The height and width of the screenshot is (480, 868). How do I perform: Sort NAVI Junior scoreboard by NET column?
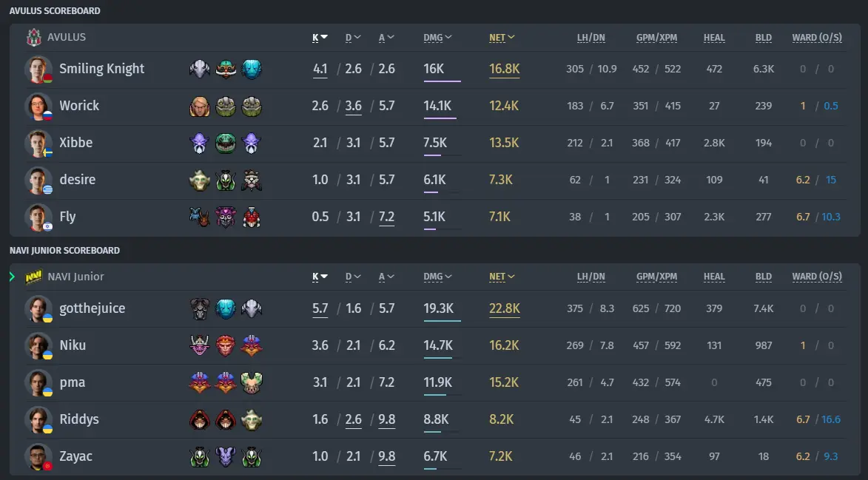point(502,277)
